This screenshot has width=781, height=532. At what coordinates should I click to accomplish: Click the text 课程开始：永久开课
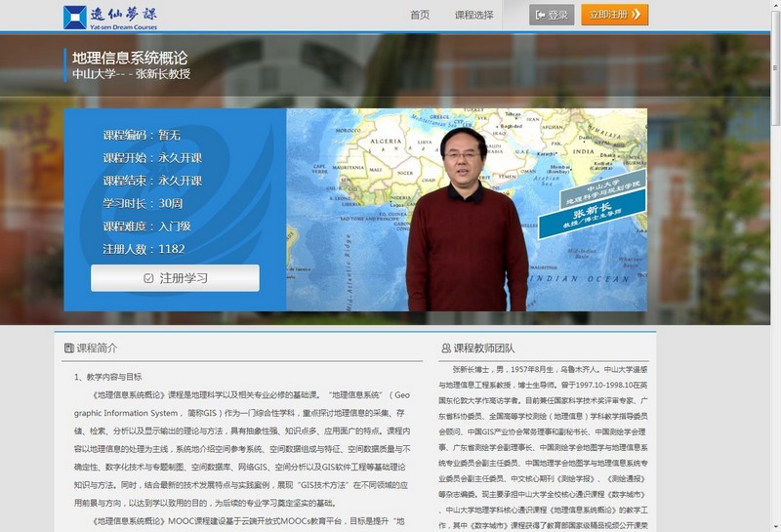[152, 158]
